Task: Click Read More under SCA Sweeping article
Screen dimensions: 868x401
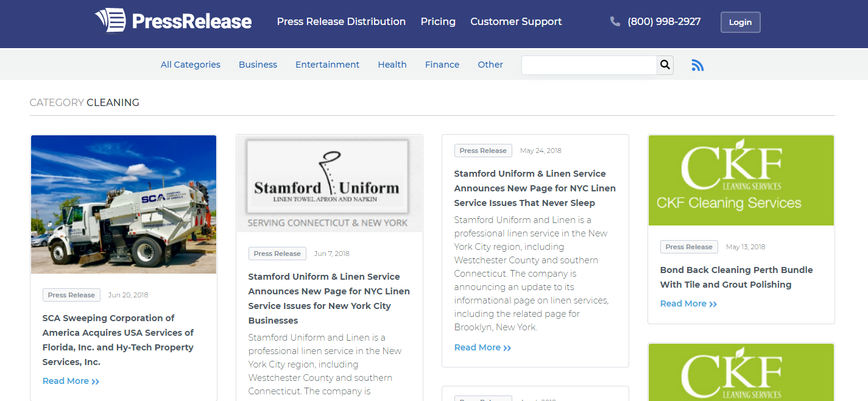Action: point(71,381)
